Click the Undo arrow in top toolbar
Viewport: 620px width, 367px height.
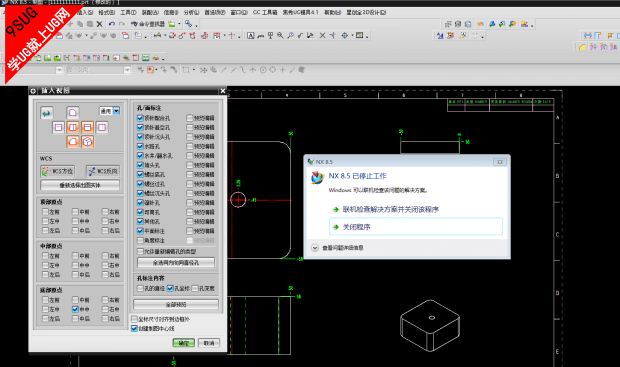[x=112, y=24]
